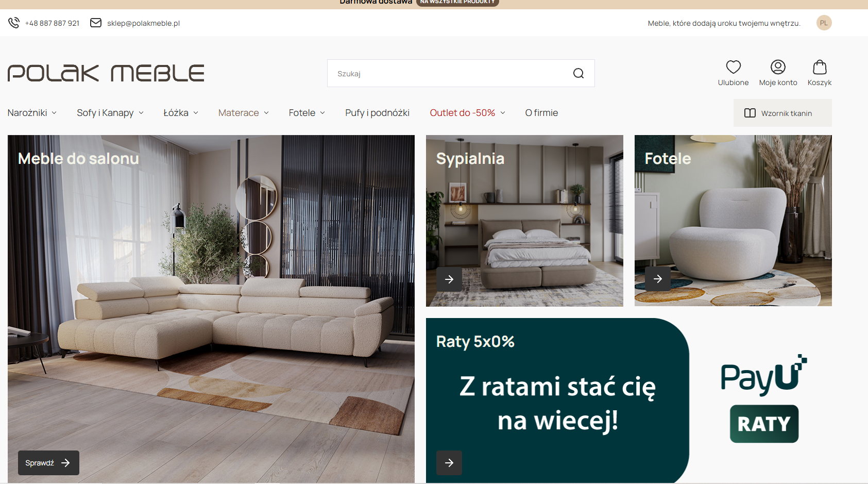Switch language via PL badge
The width and height of the screenshot is (868, 484).
point(824,23)
